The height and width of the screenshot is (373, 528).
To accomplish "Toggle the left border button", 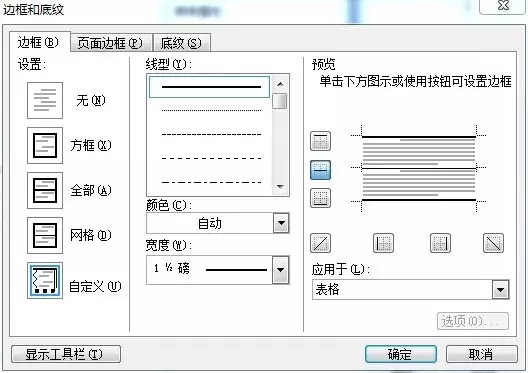I will pos(383,243).
